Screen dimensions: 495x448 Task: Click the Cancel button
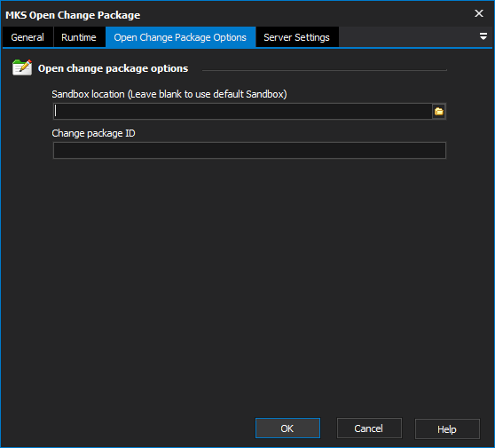pyautogui.click(x=369, y=428)
